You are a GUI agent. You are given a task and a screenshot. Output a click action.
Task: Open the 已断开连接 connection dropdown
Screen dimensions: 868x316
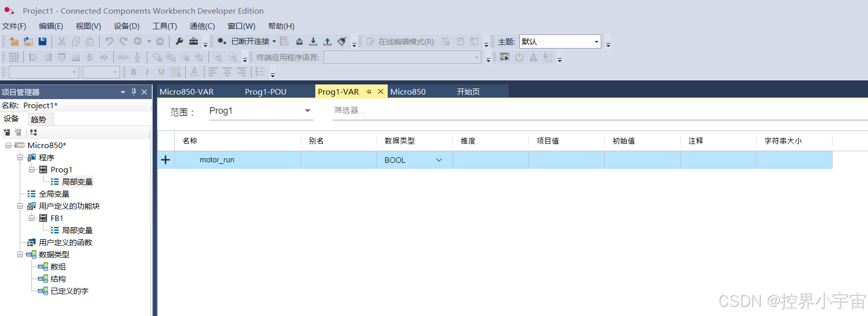[x=254, y=41]
